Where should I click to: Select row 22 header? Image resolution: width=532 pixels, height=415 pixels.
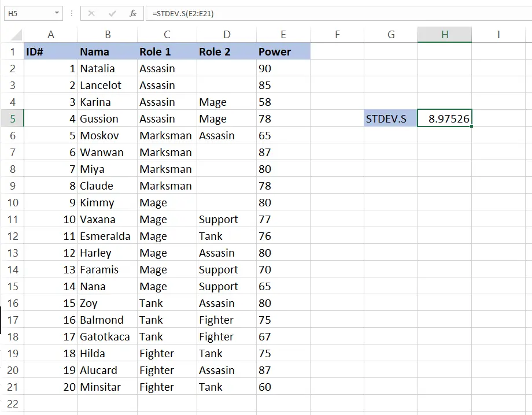coord(12,404)
